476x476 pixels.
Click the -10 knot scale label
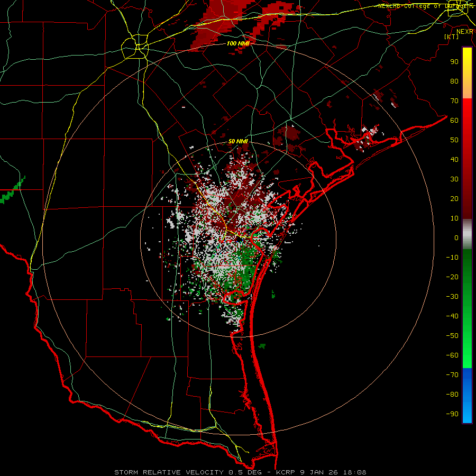point(452,258)
